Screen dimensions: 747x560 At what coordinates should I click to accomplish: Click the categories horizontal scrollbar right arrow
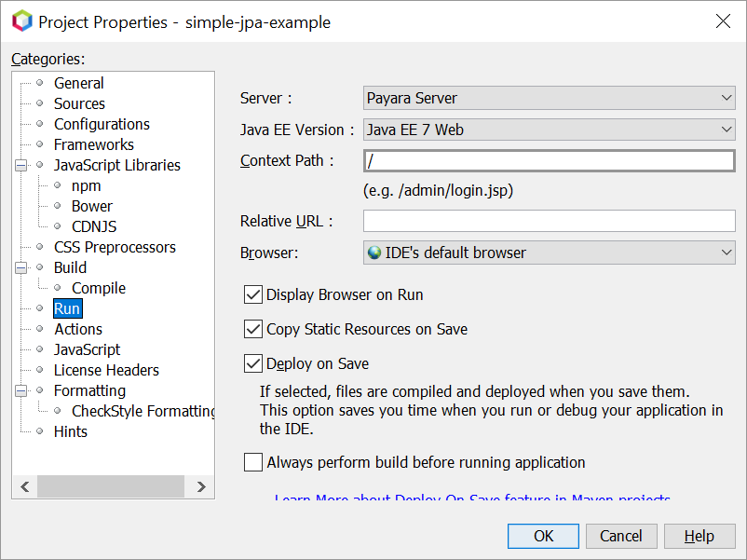201,486
